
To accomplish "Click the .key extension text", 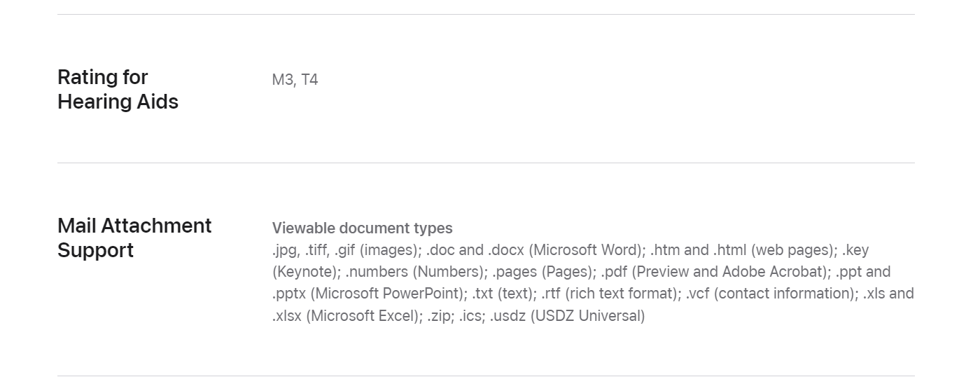I will pos(855,250).
